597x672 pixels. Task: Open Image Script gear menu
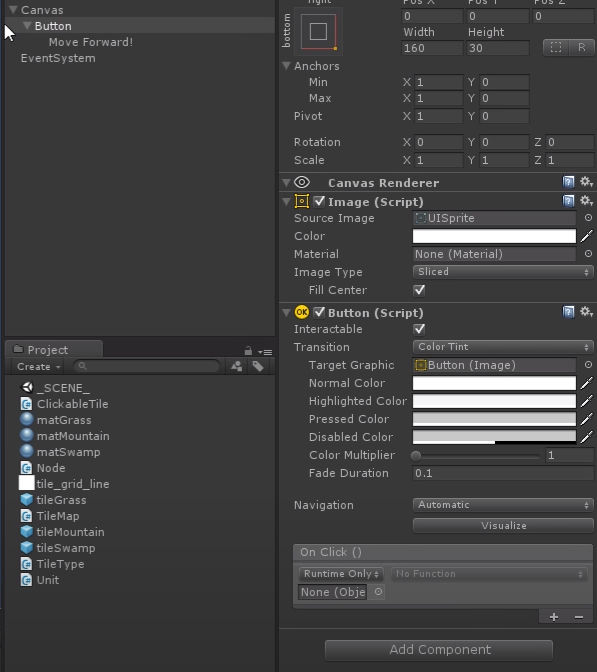click(x=586, y=201)
